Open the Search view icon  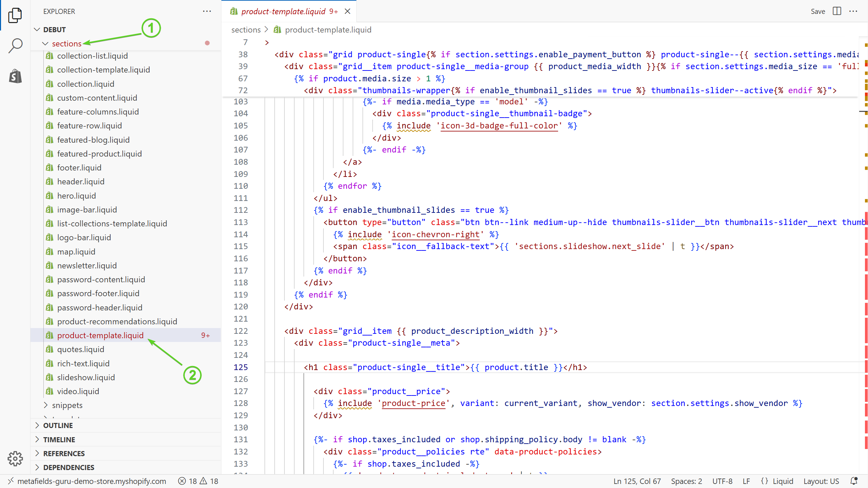(x=15, y=45)
